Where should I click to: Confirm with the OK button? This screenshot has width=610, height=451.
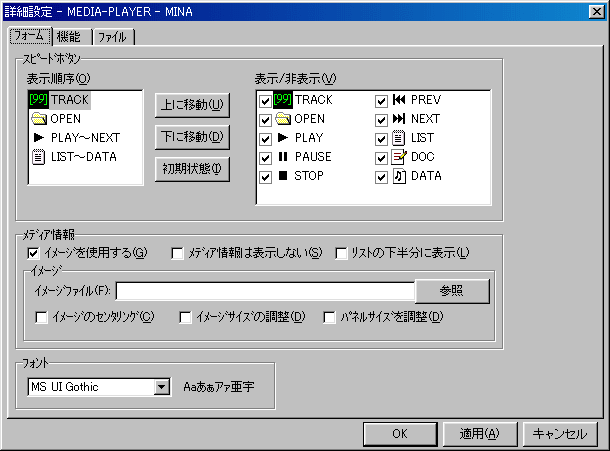coord(400,434)
